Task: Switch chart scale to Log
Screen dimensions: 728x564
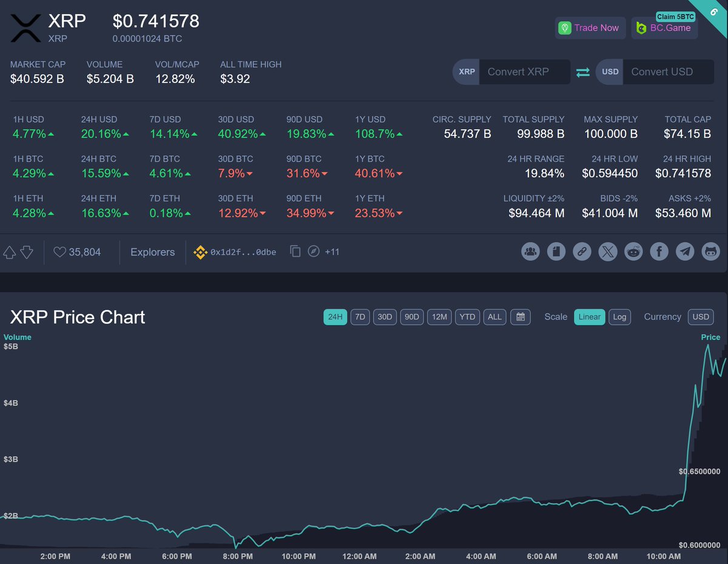Action: (619, 317)
